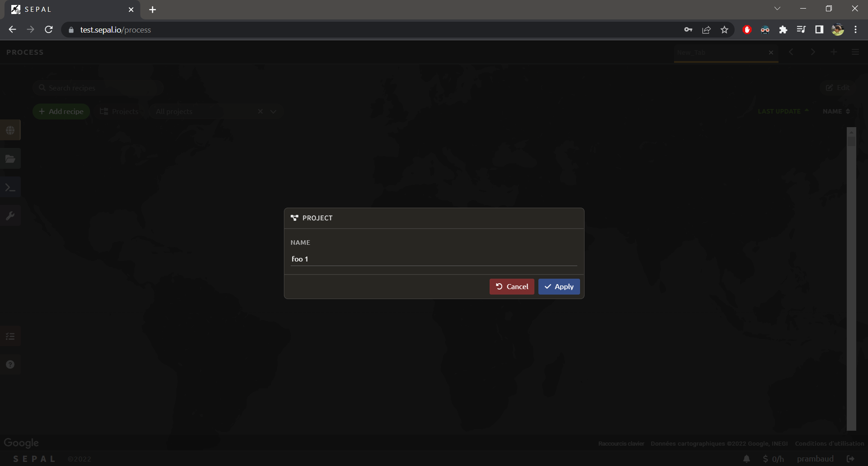Open the Apps wrench icon in sidebar

click(10, 216)
